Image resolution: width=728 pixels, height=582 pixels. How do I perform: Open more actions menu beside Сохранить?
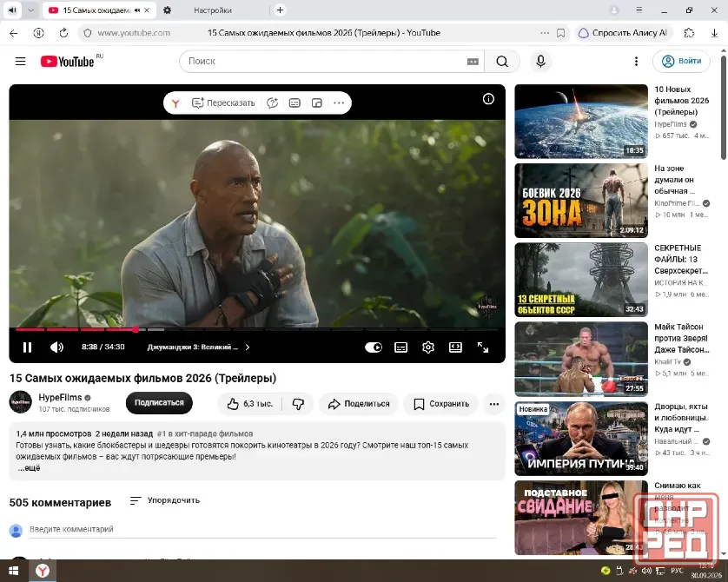(494, 404)
